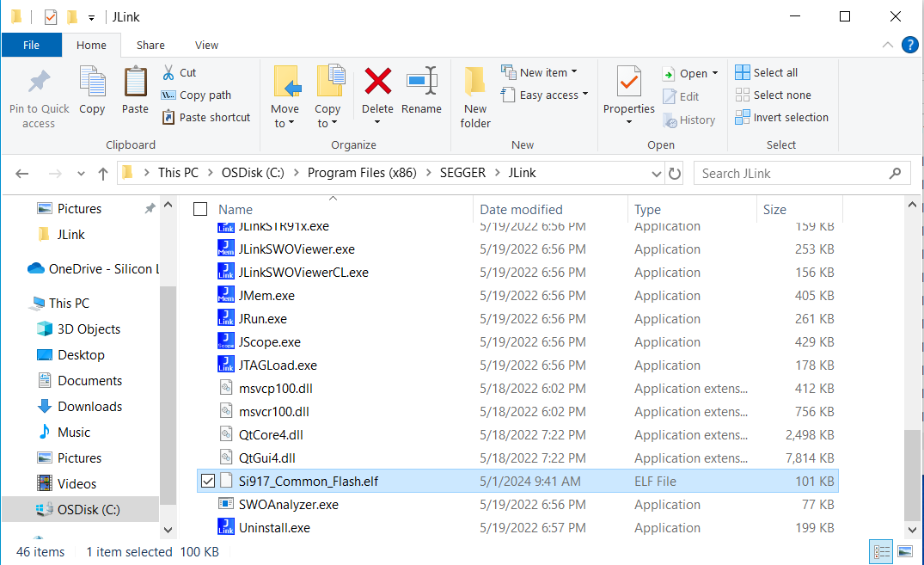Cut the selected file with scissors icon
The image size is (924, 565).
pyautogui.click(x=168, y=72)
